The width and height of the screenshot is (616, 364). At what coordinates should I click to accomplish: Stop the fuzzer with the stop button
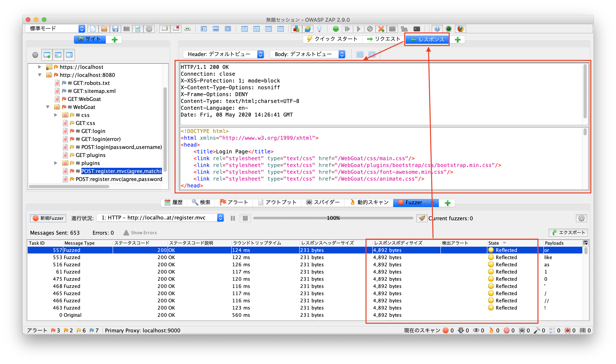coord(245,218)
